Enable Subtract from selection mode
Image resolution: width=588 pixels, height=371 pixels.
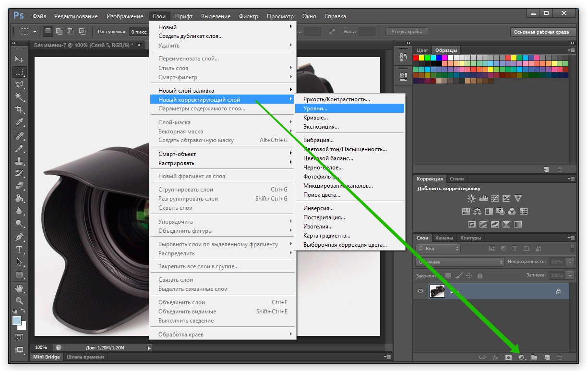[x=71, y=32]
